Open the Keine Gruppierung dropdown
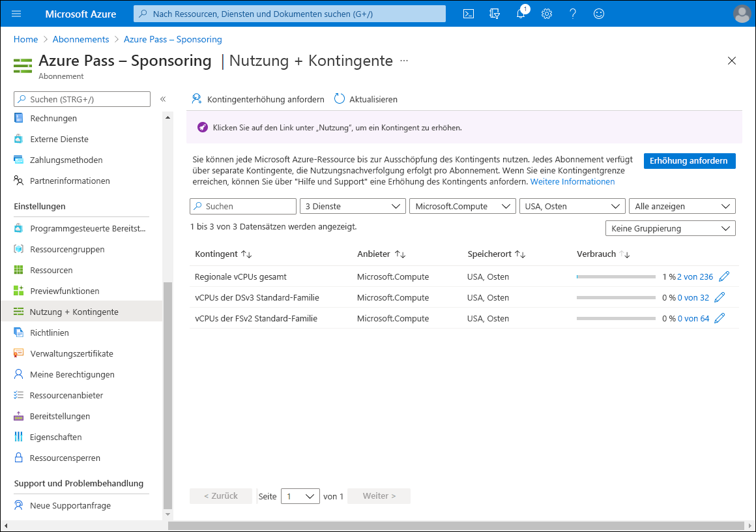 (670, 228)
